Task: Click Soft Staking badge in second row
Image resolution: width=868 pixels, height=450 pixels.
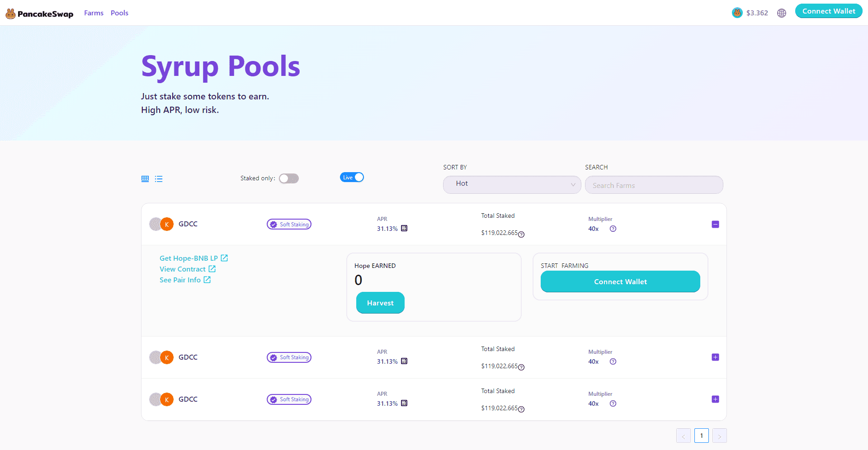Action: click(x=289, y=357)
